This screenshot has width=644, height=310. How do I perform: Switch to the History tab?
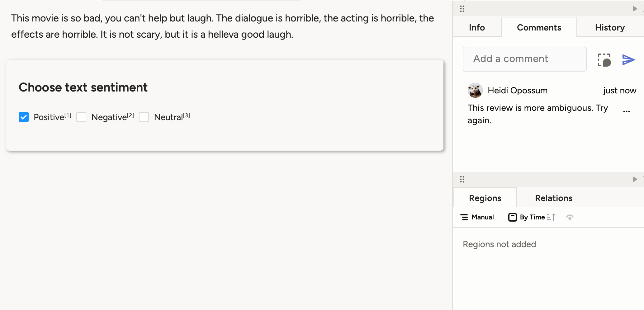click(x=609, y=27)
